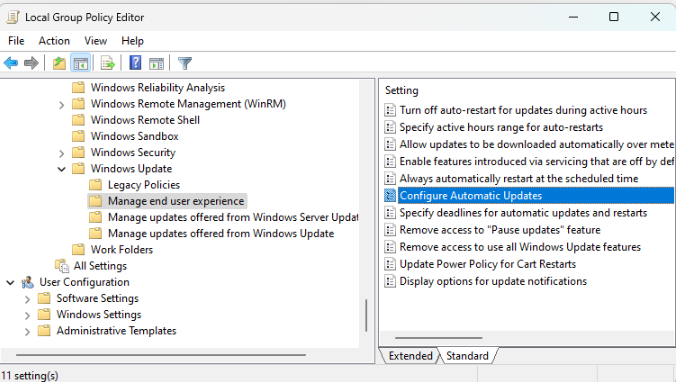The image size is (680, 382).
Task: Click the All Settings icon
Action: click(62, 266)
